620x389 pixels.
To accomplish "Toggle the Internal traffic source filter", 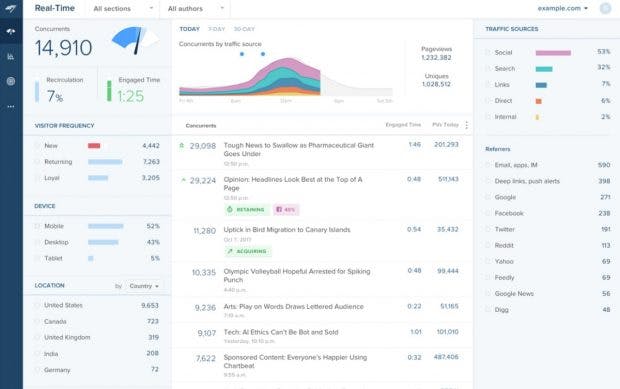I will (x=488, y=117).
